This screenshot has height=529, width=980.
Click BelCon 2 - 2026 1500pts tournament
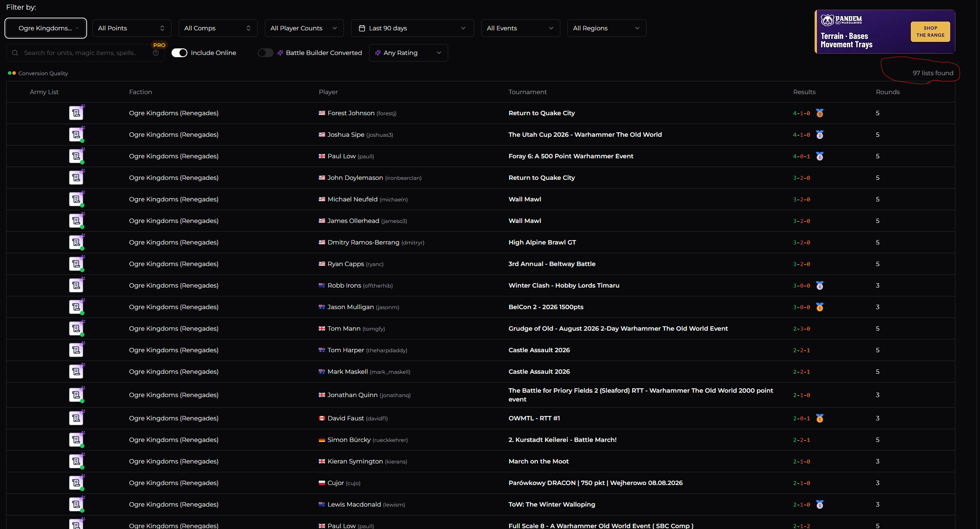[546, 307]
